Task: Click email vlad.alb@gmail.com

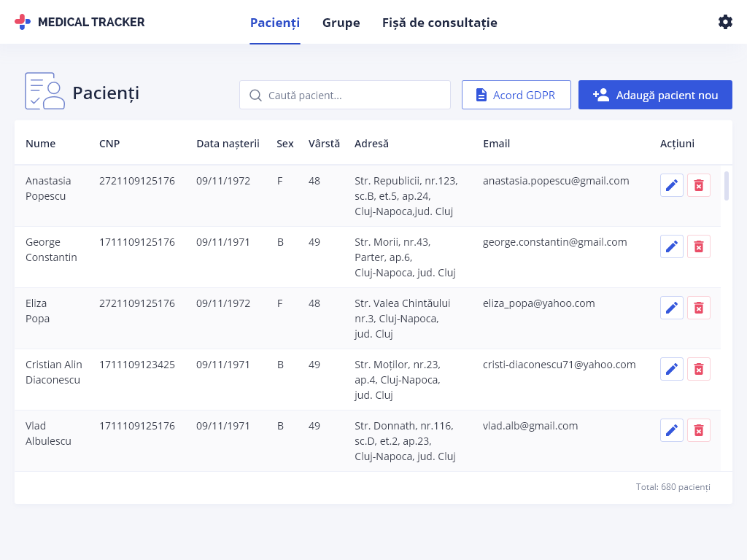Action: (x=530, y=426)
